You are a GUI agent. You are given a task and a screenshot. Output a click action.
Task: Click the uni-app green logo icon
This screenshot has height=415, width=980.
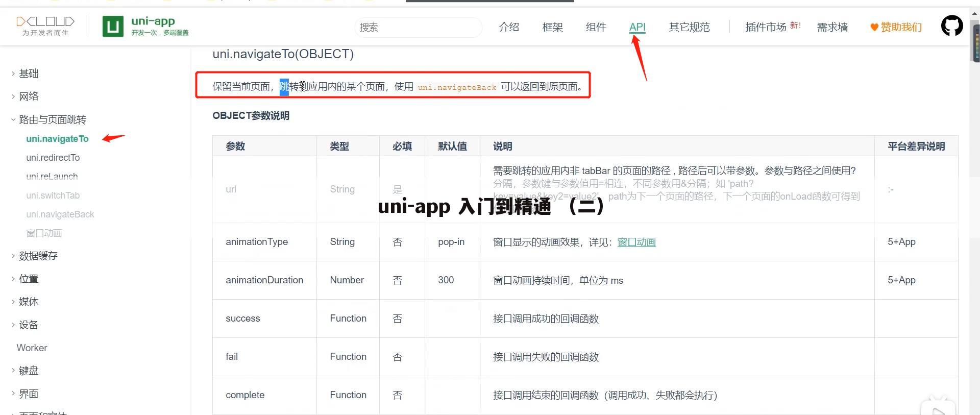tap(113, 26)
